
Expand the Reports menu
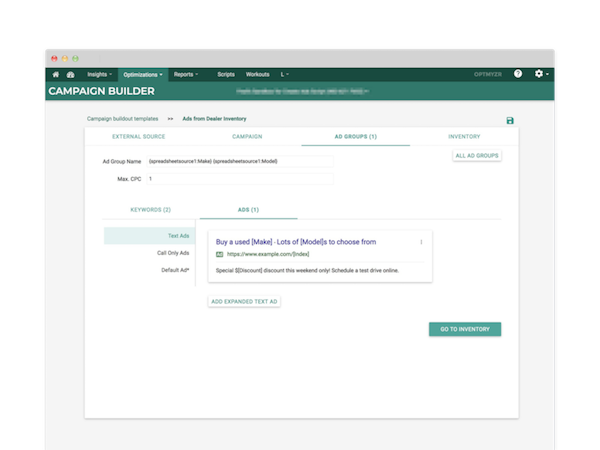pos(186,74)
